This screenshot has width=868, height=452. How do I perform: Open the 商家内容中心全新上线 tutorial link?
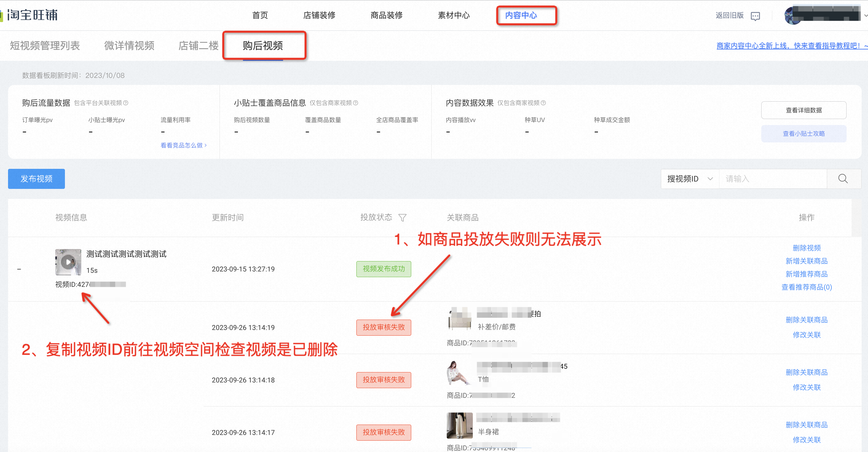(x=792, y=46)
